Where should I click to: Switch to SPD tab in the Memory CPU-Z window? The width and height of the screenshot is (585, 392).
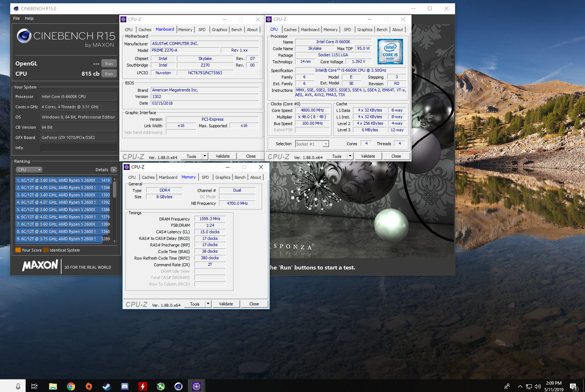tap(205, 177)
